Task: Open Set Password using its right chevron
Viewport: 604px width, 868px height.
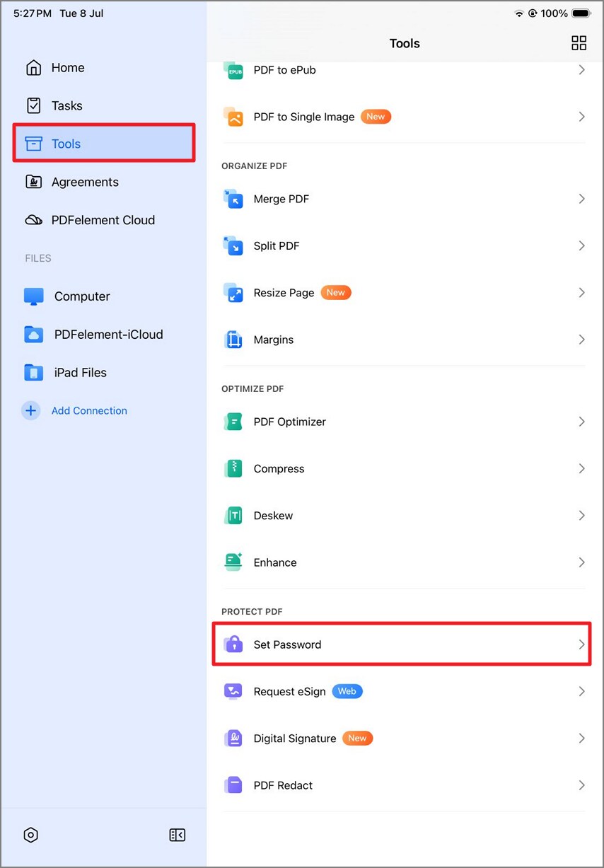Action: click(x=581, y=644)
